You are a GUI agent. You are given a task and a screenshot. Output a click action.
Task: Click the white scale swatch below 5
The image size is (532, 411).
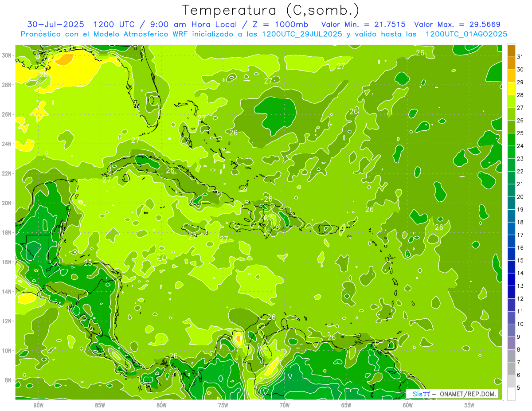pyautogui.click(x=511, y=394)
